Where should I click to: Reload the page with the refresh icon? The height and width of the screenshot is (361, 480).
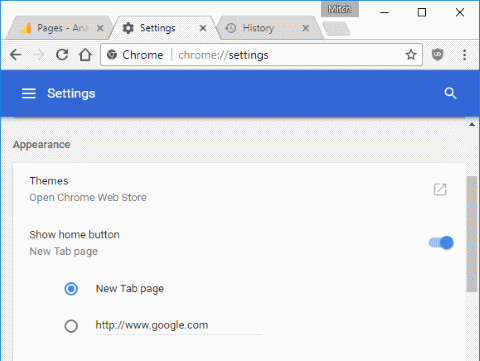(62, 55)
